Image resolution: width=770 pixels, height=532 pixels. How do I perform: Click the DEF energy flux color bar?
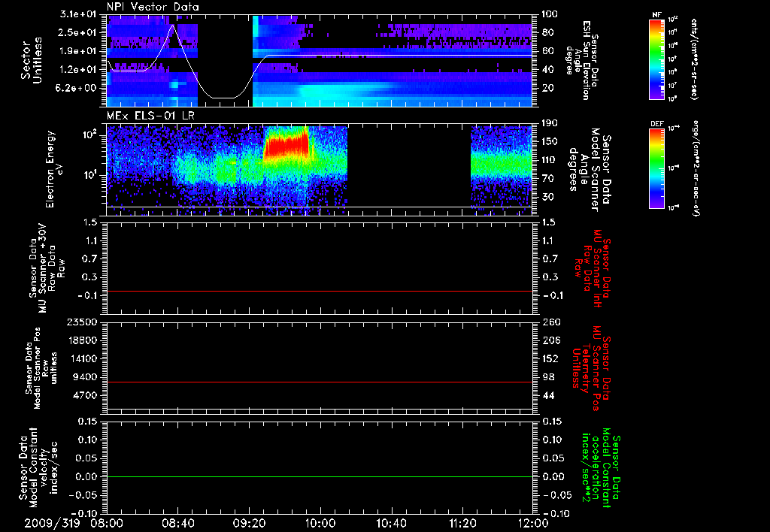(656, 168)
